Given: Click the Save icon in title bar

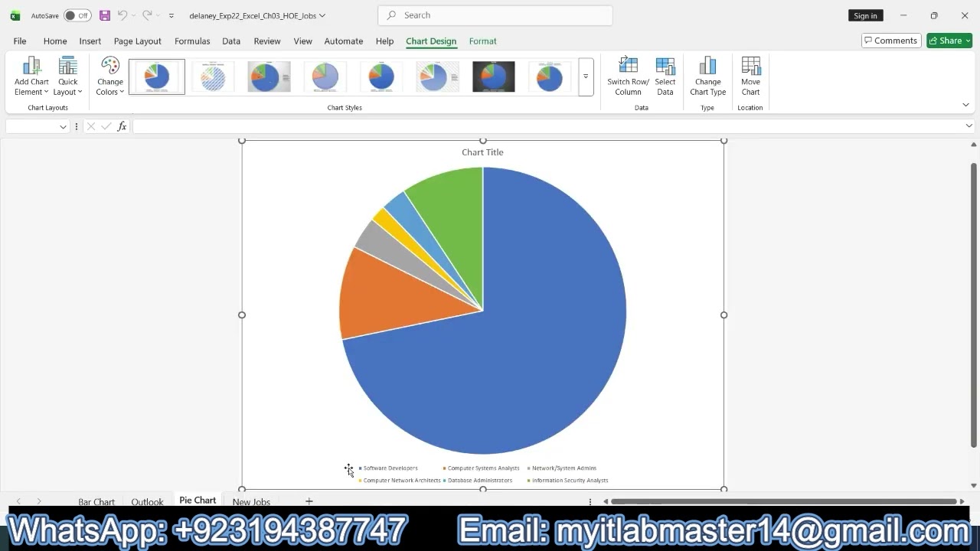Looking at the screenshot, I should pyautogui.click(x=105, y=15).
